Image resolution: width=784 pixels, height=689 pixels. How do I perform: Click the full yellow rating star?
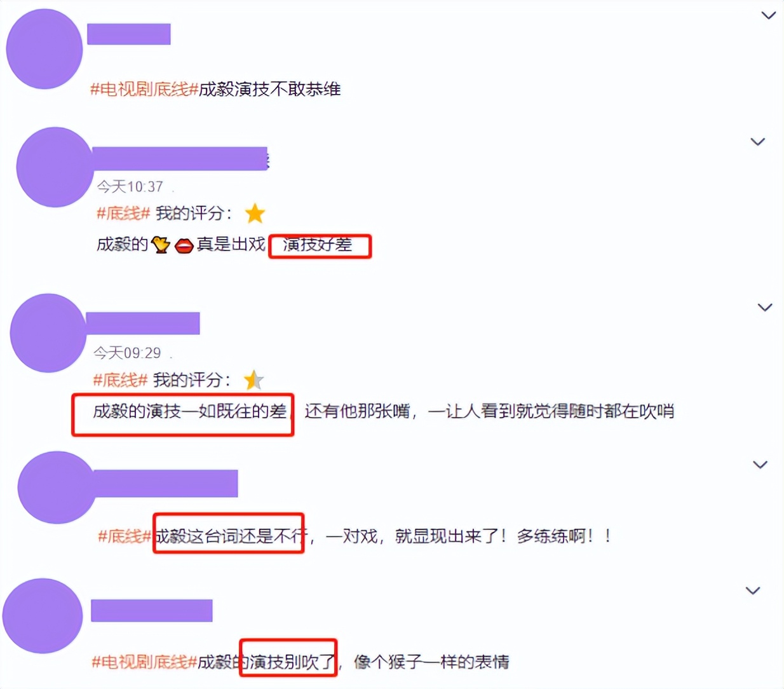[255, 214]
